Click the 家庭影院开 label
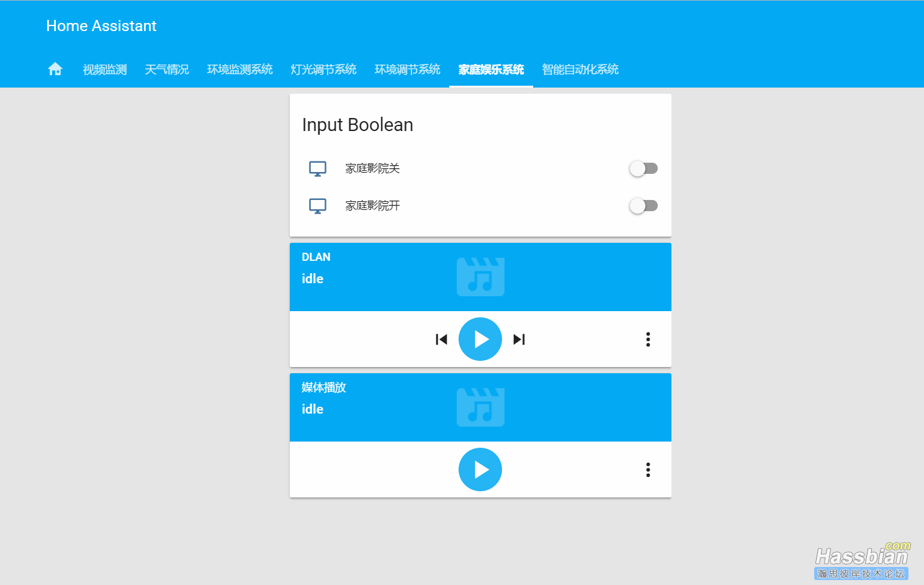This screenshot has width=924, height=585. [x=372, y=206]
